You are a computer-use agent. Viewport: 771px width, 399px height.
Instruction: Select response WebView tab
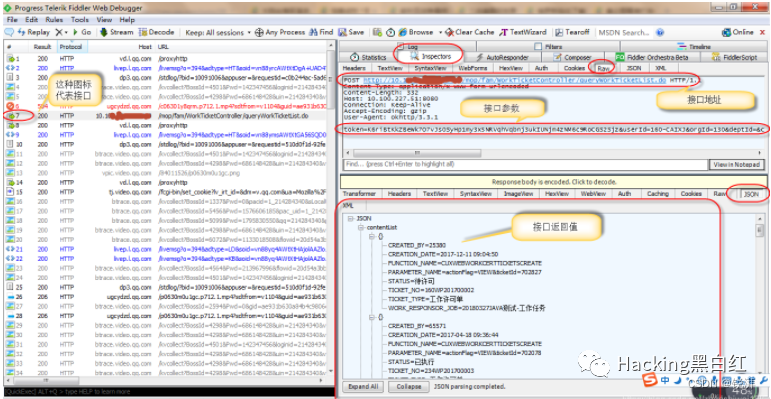point(593,194)
